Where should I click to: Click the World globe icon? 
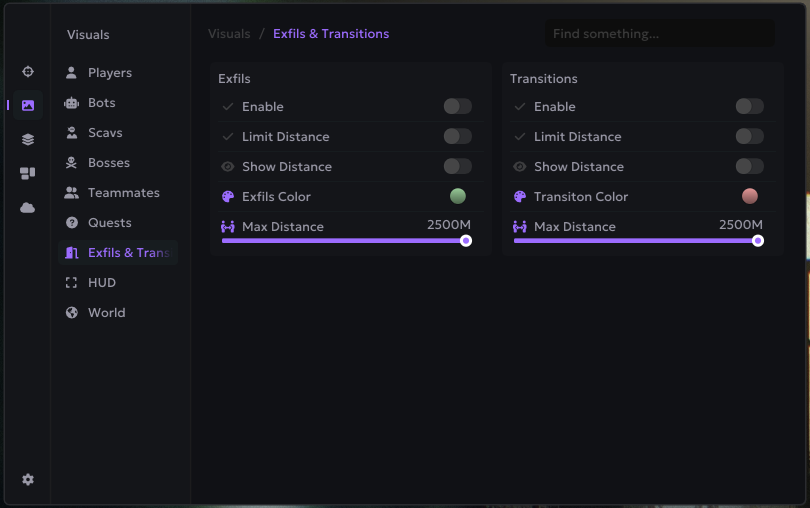coord(71,313)
